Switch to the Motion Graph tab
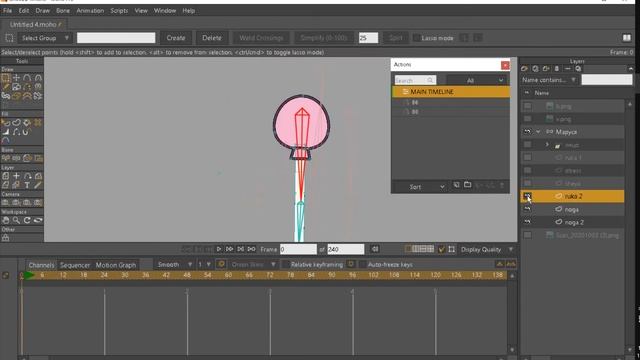The image size is (640, 360). 116,265
